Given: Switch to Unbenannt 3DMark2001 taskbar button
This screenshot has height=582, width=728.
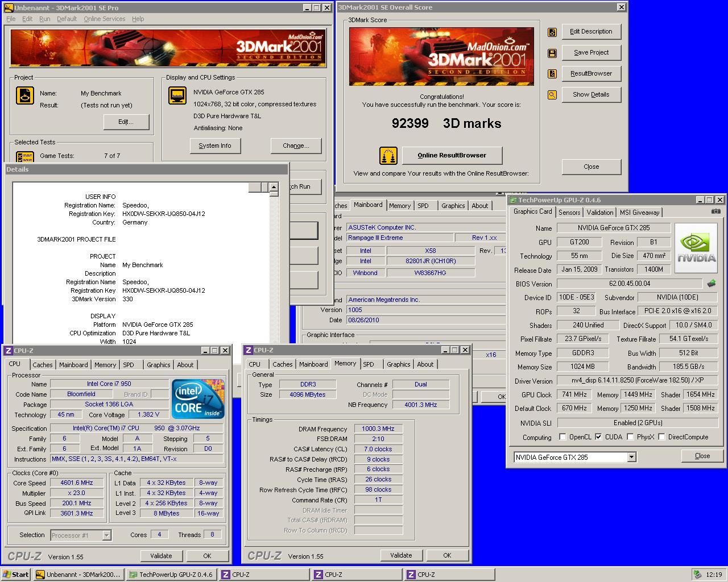Looking at the screenshot, I should click(x=78, y=575).
